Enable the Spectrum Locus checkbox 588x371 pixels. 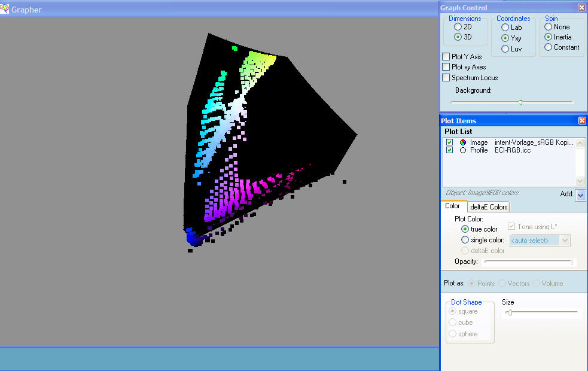pos(446,78)
